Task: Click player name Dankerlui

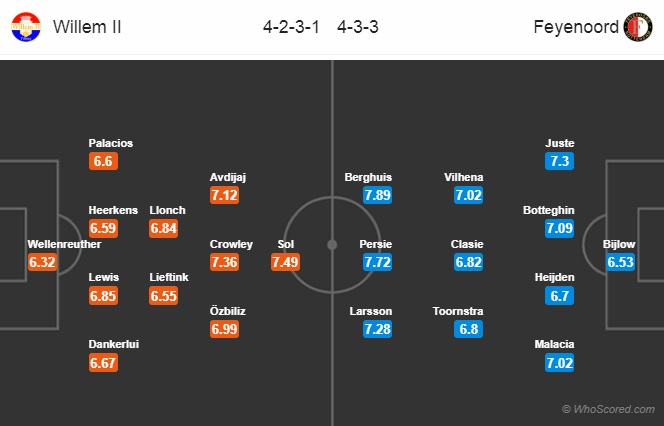Action: [x=113, y=344]
